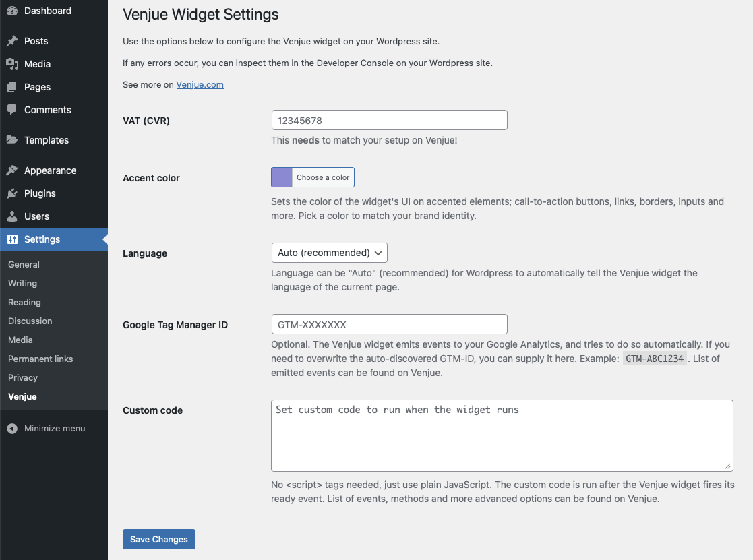The image size is (753, 560).
Task: Open the Templates folder icon
Action: pos(12,140)
